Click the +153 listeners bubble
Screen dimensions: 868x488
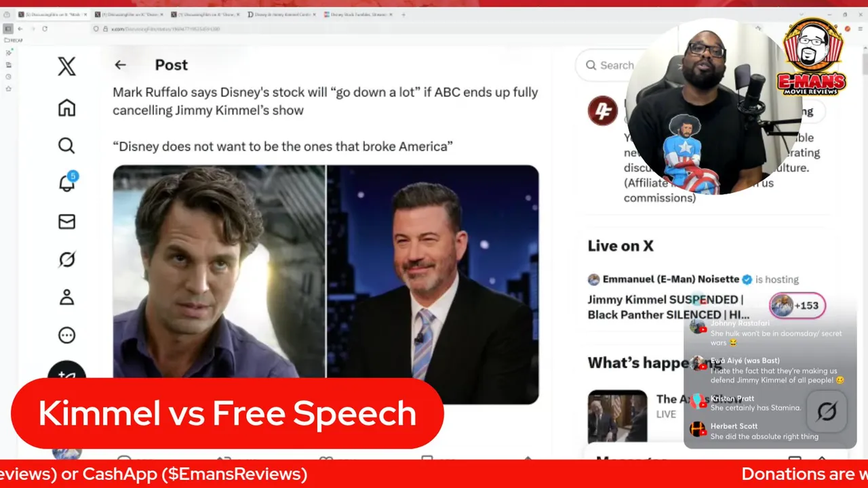(x=797, y=305)
